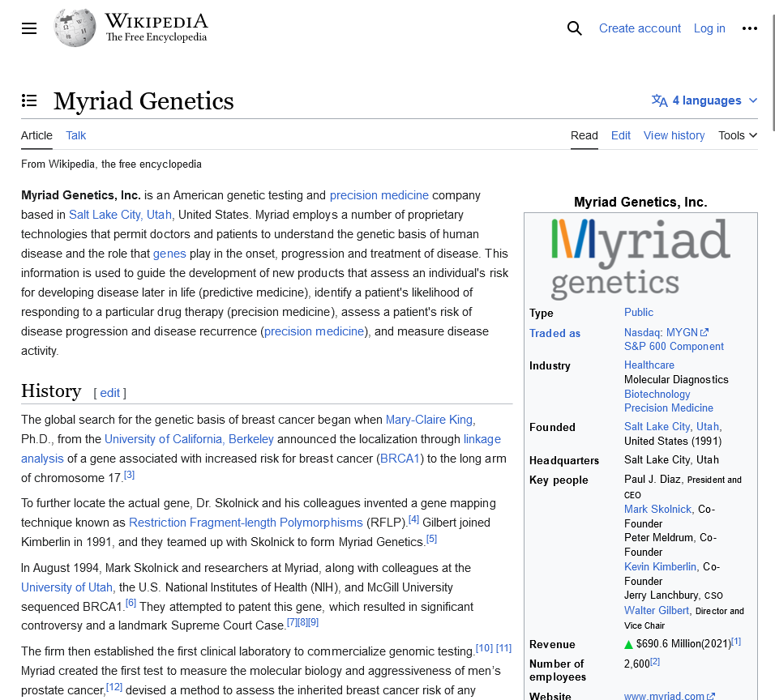The image size is (775, 700).
Task: Open the MYGN external ticker link
Action: pyautogui.click(x=686, y=332)
